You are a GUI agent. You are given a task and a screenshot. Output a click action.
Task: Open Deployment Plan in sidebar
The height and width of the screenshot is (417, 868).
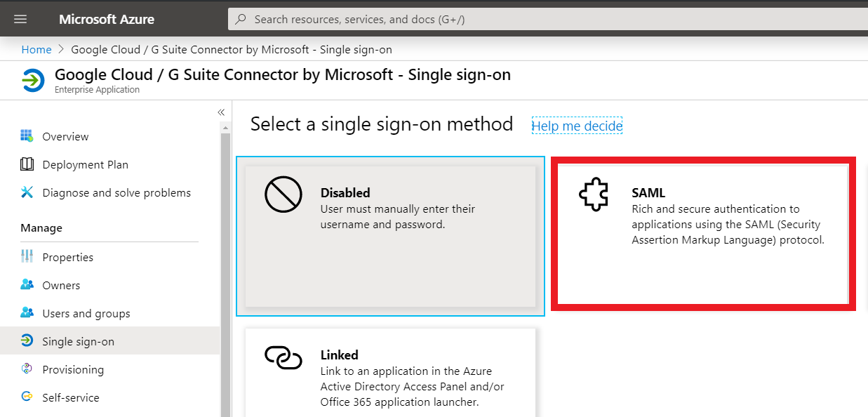[85, 164]
